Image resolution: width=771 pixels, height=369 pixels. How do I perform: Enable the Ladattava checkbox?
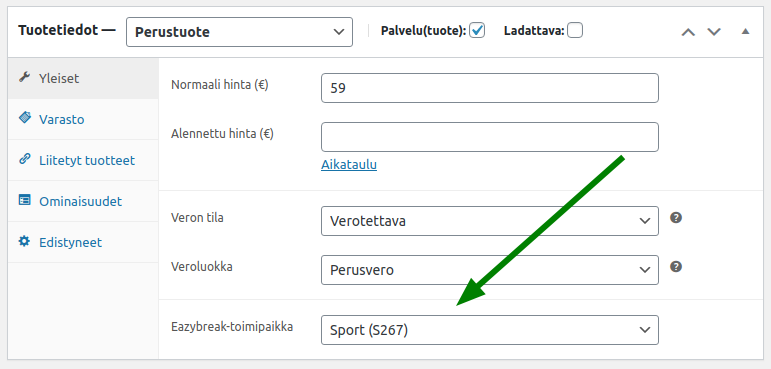pos(575,31)
